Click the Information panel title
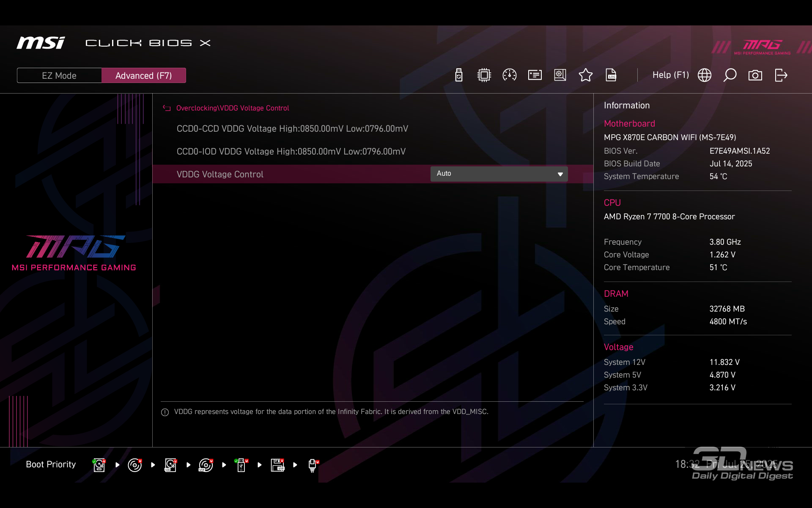812x508 pixels. tap(627, 105)
